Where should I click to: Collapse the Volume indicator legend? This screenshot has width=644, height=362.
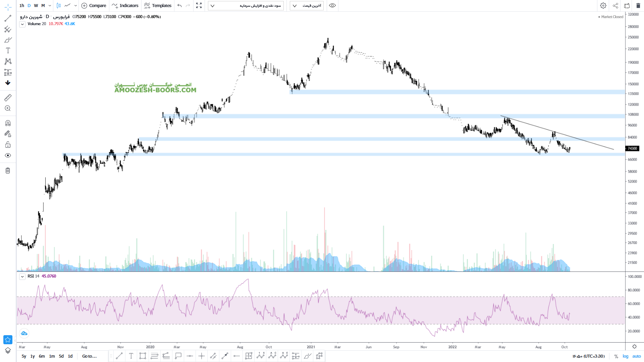[x=22, y=24]
